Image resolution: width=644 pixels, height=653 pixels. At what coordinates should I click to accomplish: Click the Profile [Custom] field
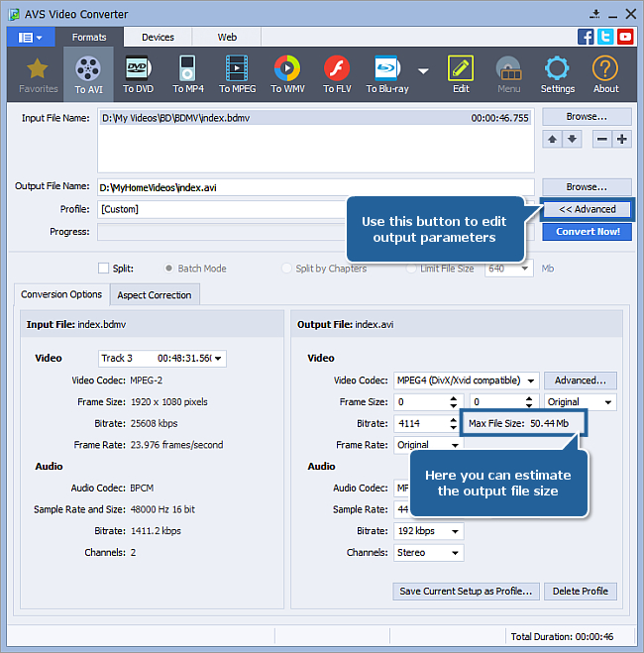[223, 209]
